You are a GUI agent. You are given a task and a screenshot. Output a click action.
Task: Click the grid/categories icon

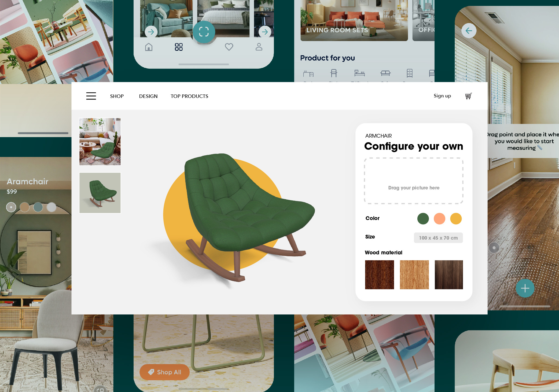point(178,47)
